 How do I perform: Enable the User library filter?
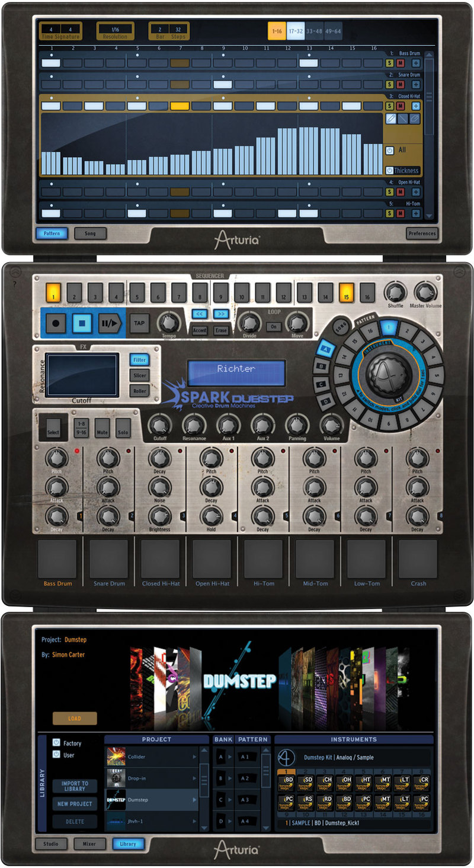(56, 755)
